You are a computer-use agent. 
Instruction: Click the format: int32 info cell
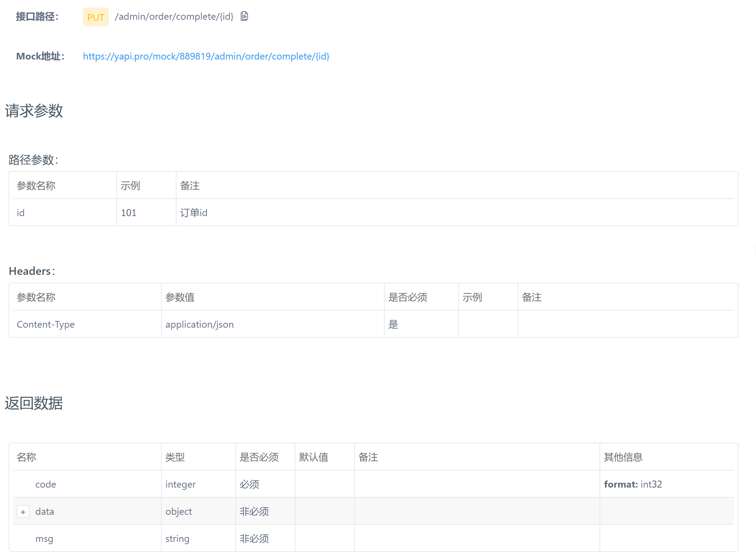tap(633, 484)
